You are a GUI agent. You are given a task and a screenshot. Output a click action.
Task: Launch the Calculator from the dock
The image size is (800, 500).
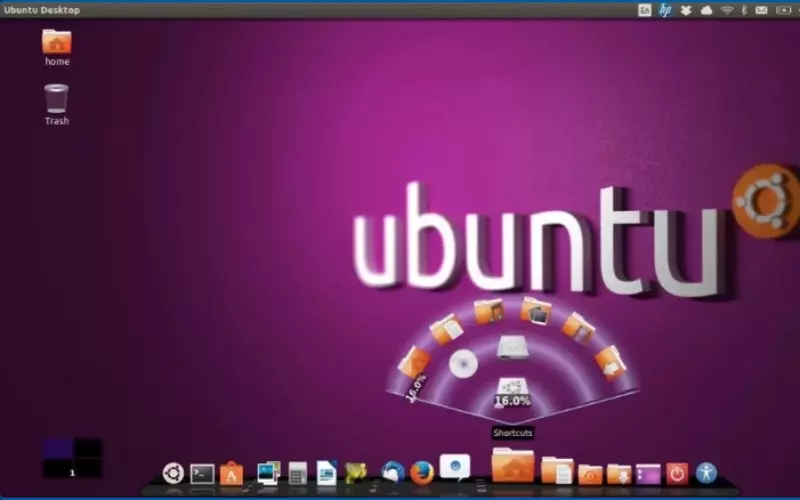point(297,473)
